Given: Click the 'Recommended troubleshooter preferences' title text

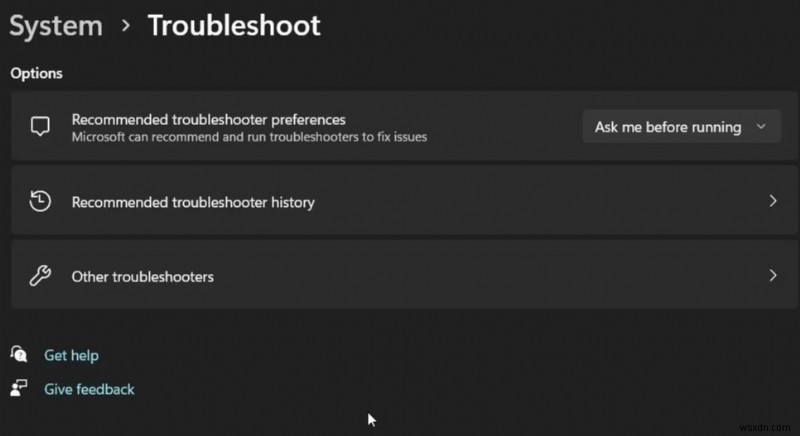Looking at the screenshot, I should [208, 119].
